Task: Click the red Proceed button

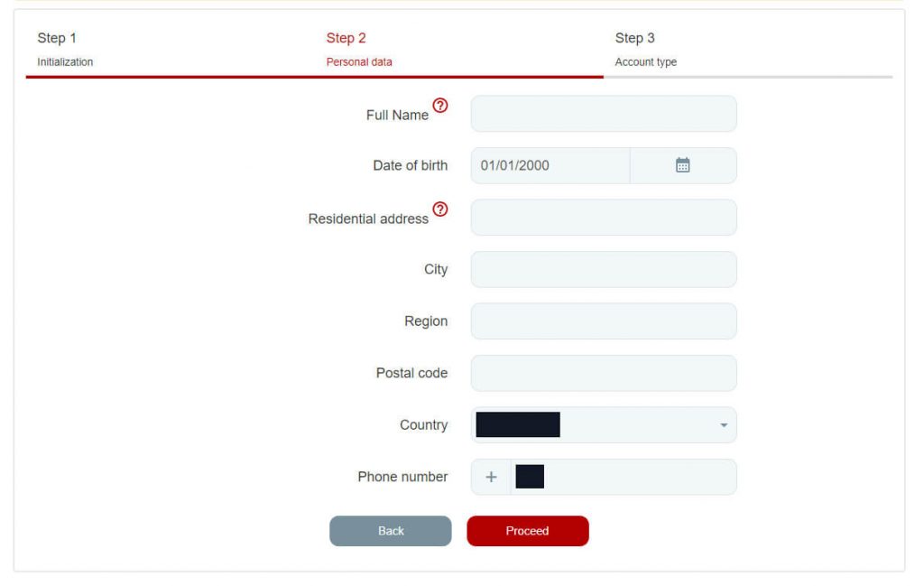Action: coord(527,531)
